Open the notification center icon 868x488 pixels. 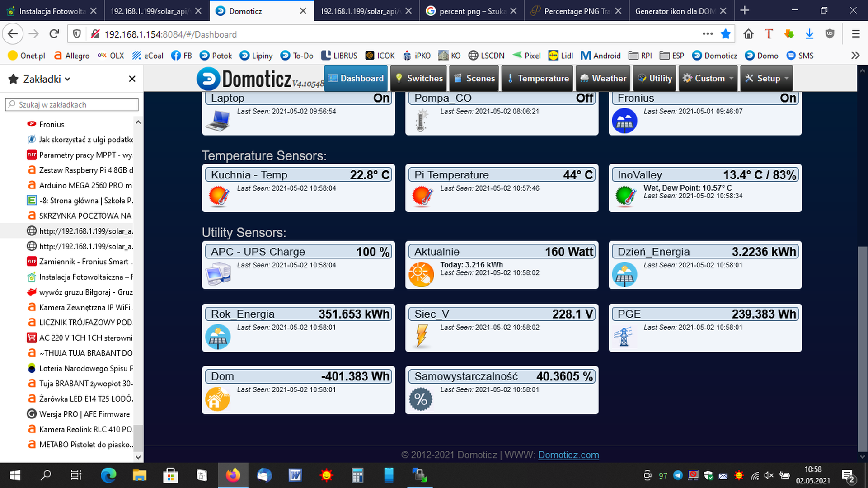pos(848,475)
